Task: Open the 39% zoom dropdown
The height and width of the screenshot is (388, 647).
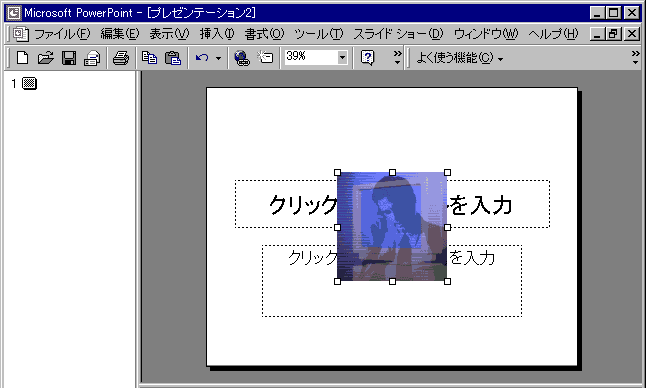Action: tap(342, 58)
